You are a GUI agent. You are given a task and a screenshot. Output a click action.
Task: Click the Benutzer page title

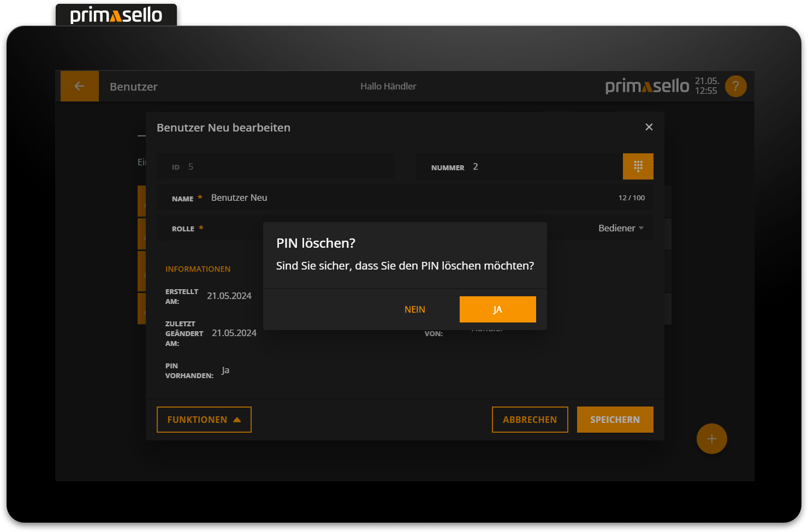tap(134, 87)
